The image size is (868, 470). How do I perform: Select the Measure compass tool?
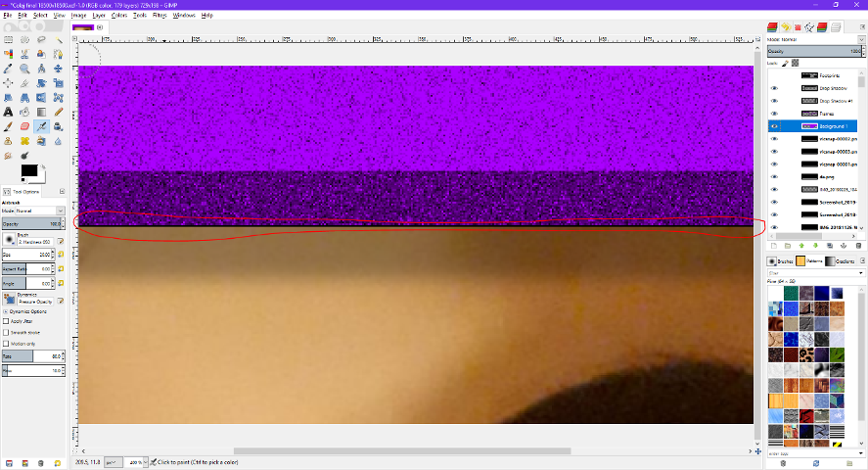click(x=41, y=69)
